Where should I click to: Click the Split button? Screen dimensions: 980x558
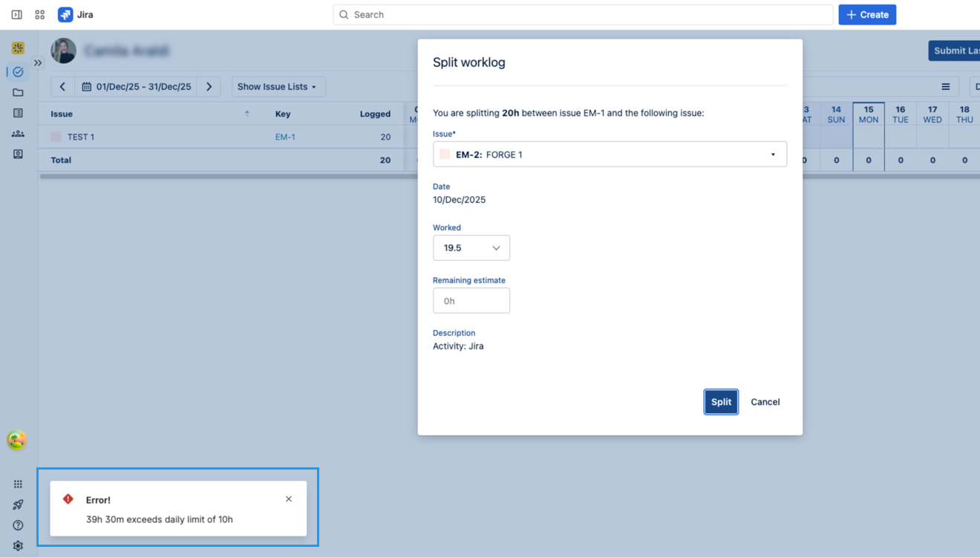tap(721, 402)
